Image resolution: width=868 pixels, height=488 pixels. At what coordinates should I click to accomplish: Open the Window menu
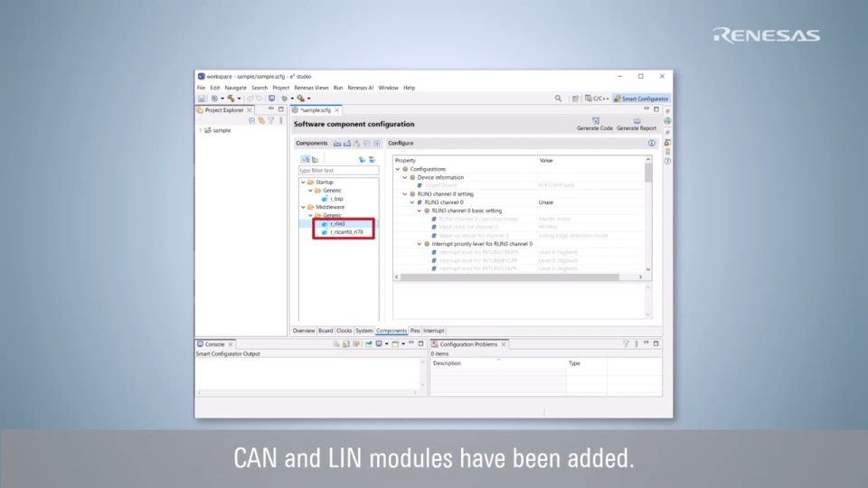coord(388,88)
